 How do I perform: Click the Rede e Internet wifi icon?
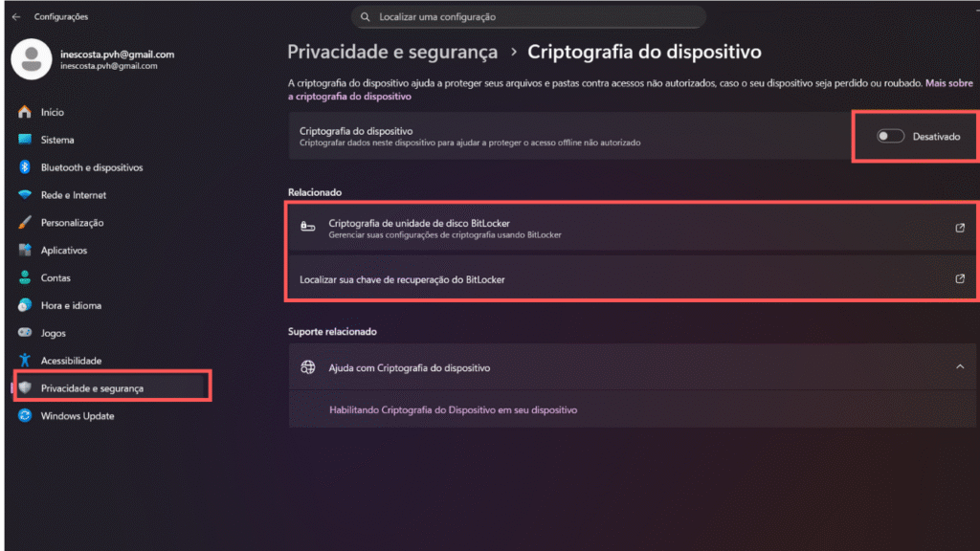click(25, 195)
